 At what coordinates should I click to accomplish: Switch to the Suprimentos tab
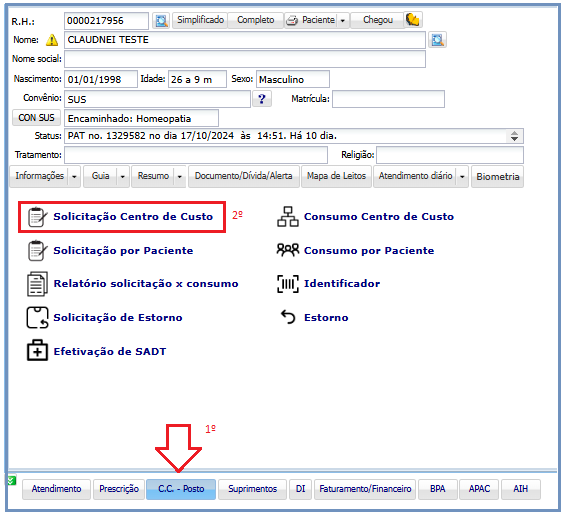pyautogui.click(x=252, y=489)
